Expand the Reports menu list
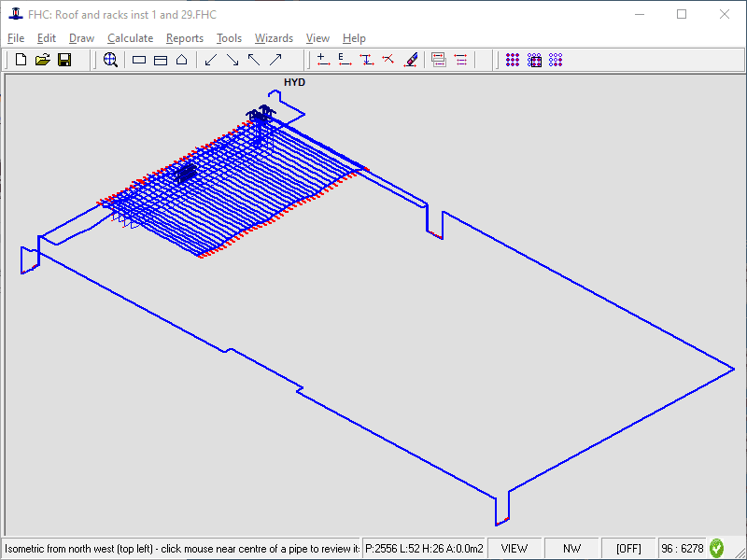 pyautogui.click(x=184, y=38)
